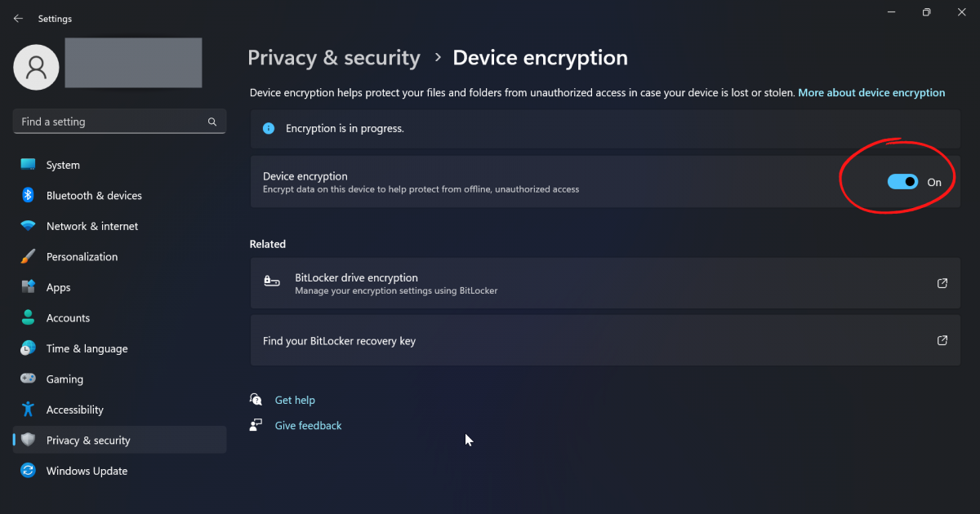
Task: Click the Bluetooth & devices icon
Action: 29,196
